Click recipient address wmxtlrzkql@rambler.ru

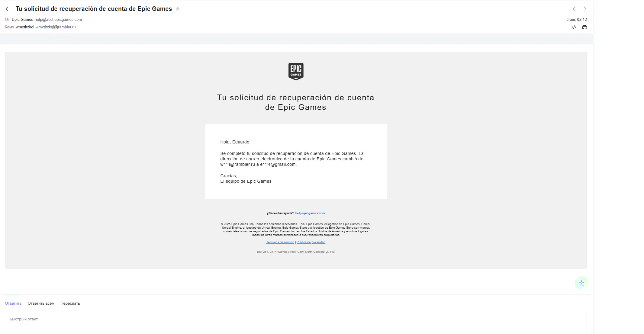(x=56, y=27)
